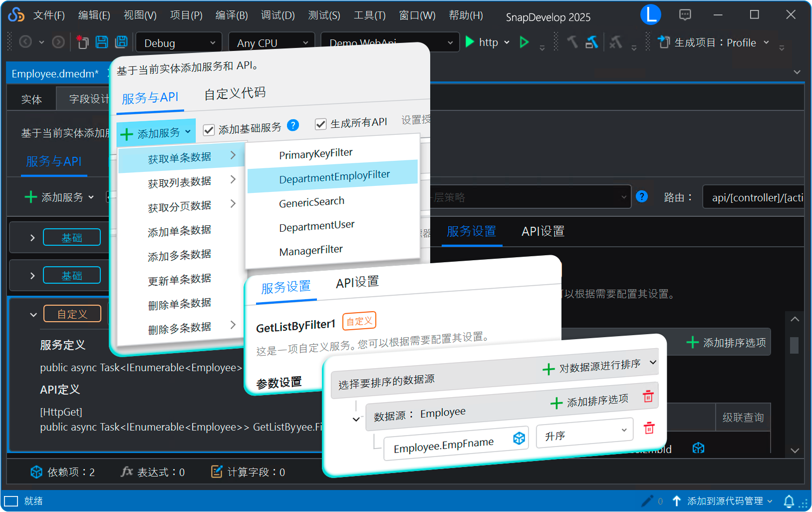Screen dimensions: 812x512
Task: Click the help question mark next to 路由
Action: pyautogui.click(x=642, y=196)
